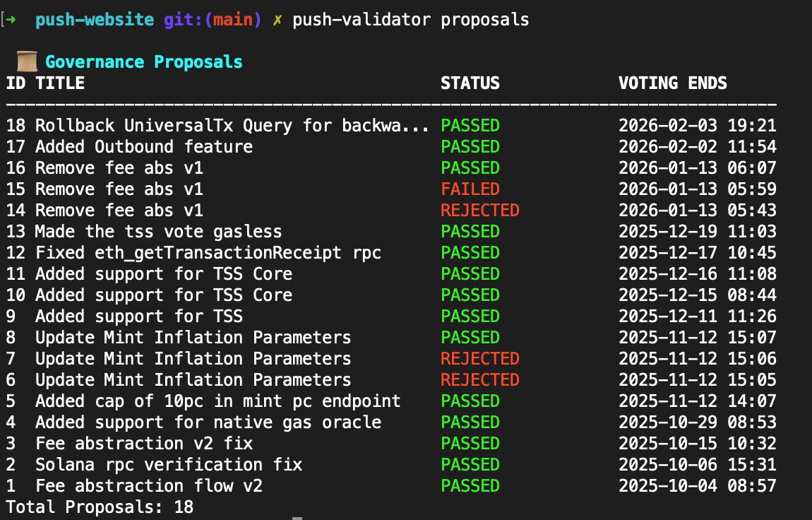Click the 'TITLE' column header
The height and width of the screenshot is (520, 812).
[60, 83]
